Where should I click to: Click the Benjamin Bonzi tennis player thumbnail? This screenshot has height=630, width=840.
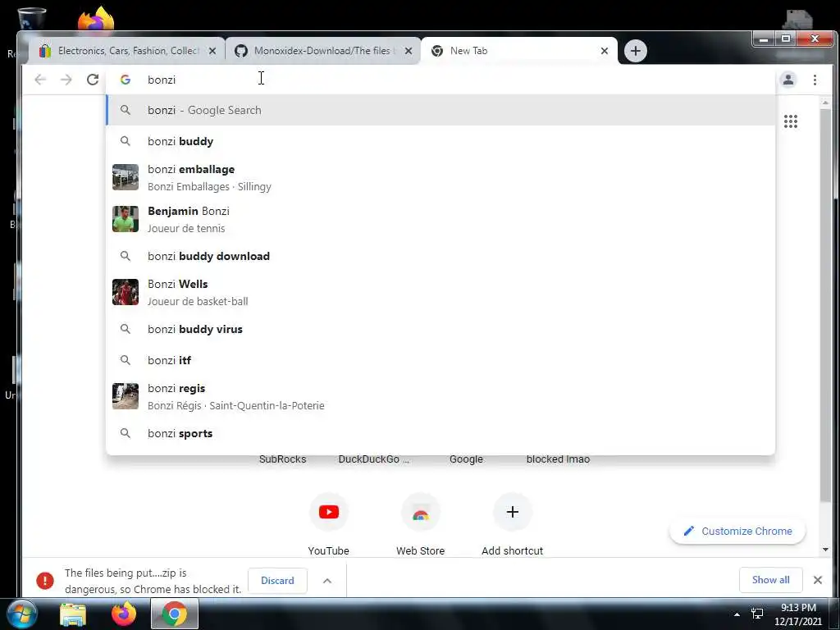click(126, 219)
